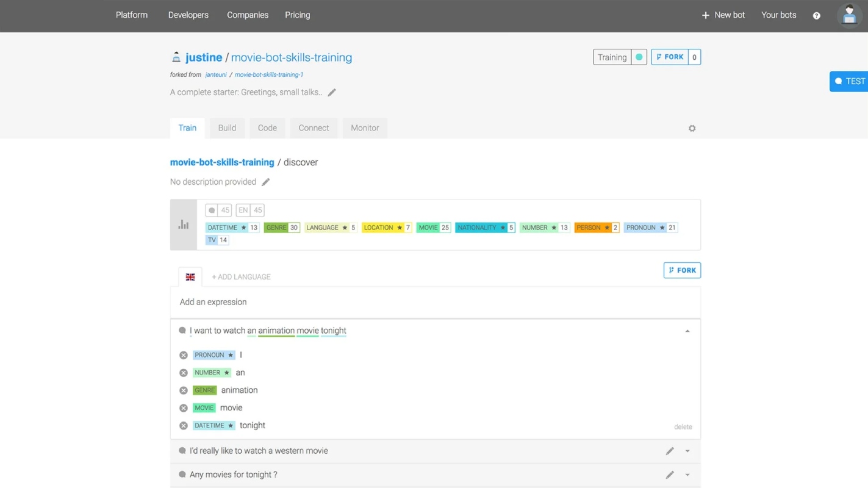The image size is (868, 488).
Task: Fork the bot using the header FORK button
Action: [x=670, y=57]
